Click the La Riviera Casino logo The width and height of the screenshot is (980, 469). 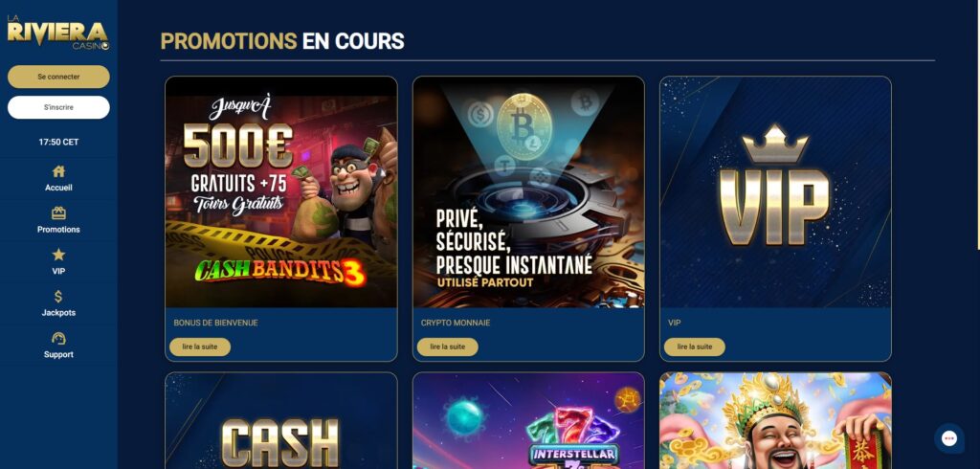point(58,33)
